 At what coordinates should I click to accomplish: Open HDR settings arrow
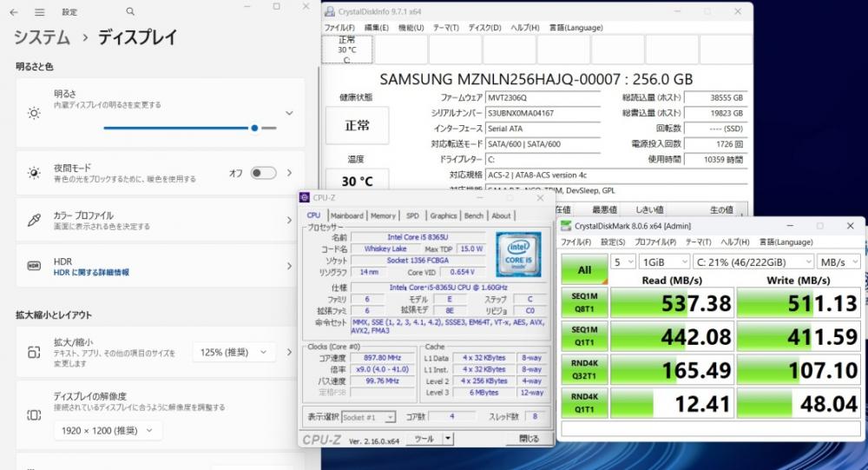pyautogui.click(x=290, y=266)
